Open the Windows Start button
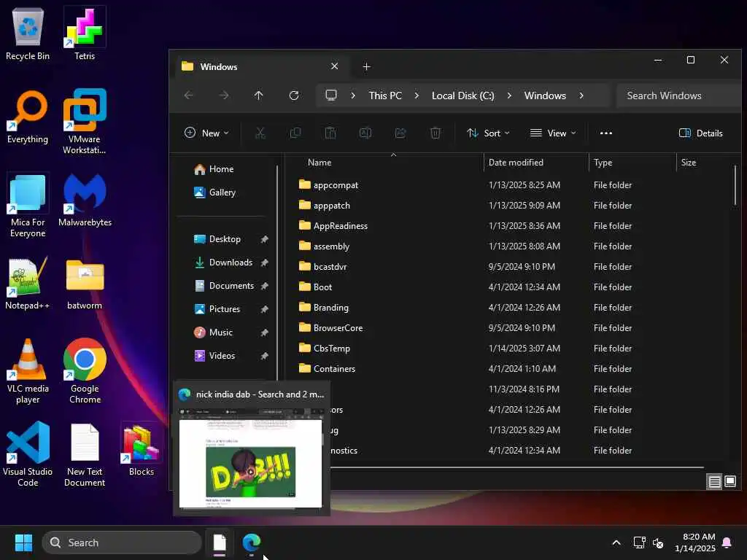747x560 pixels. (x=23, y=542)
